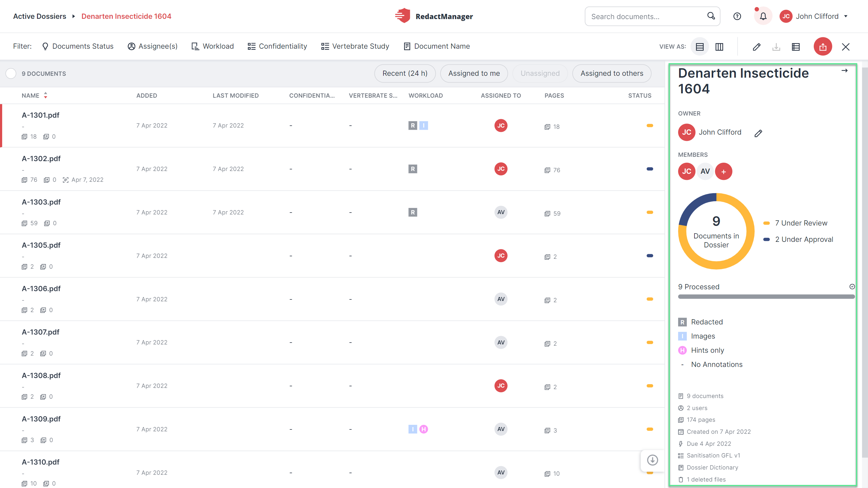
Task: Click the download dossier icon
Action: coord(776,47)
